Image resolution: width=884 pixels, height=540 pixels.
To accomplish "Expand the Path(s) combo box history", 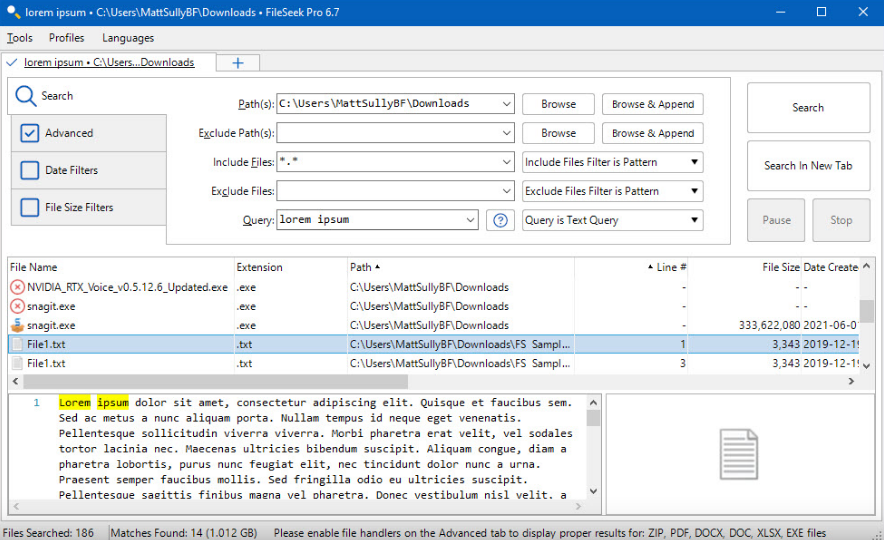I will [x=505, y=104].
